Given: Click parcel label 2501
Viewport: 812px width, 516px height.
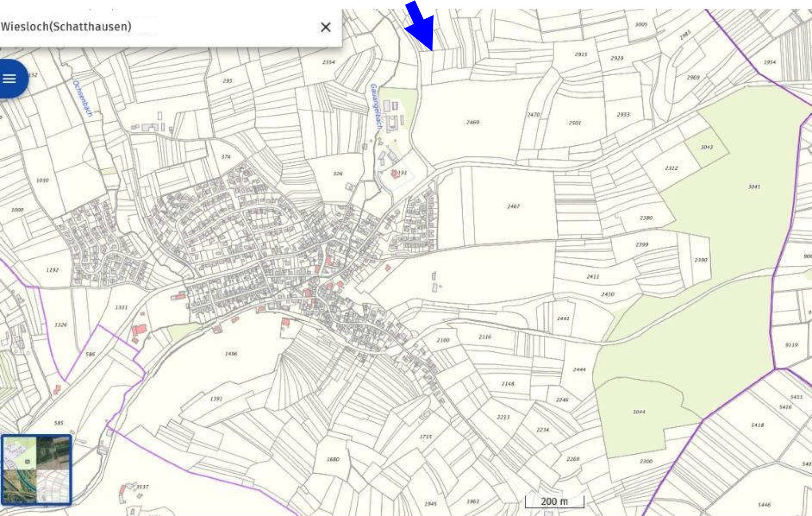Looking at the screenshot, I should 575,123.
